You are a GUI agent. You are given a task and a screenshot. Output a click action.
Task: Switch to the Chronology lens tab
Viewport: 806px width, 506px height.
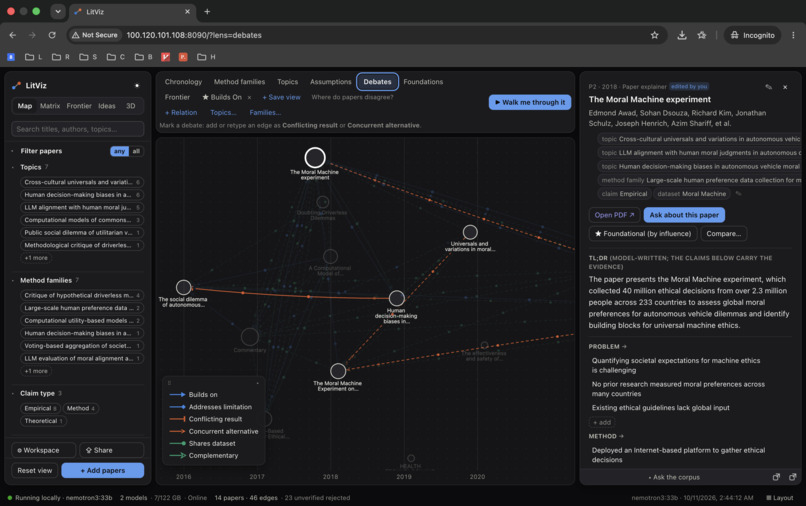point(183,82)
